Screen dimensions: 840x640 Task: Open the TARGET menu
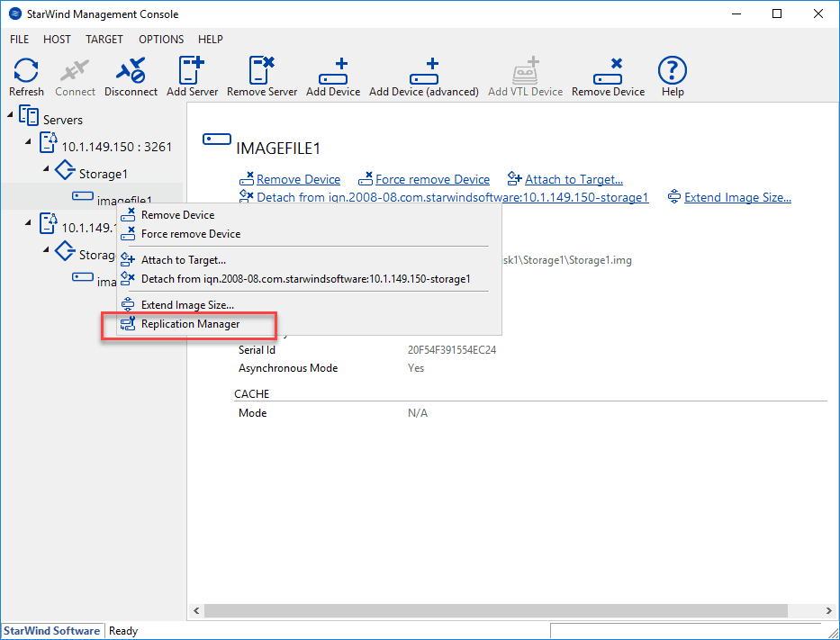[x=104, y=39]
